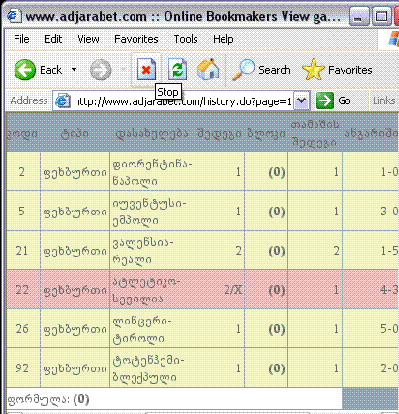Open the Help menu
Image resolution: width=399 pixels, height=414 pixels.
coord(223,39)
